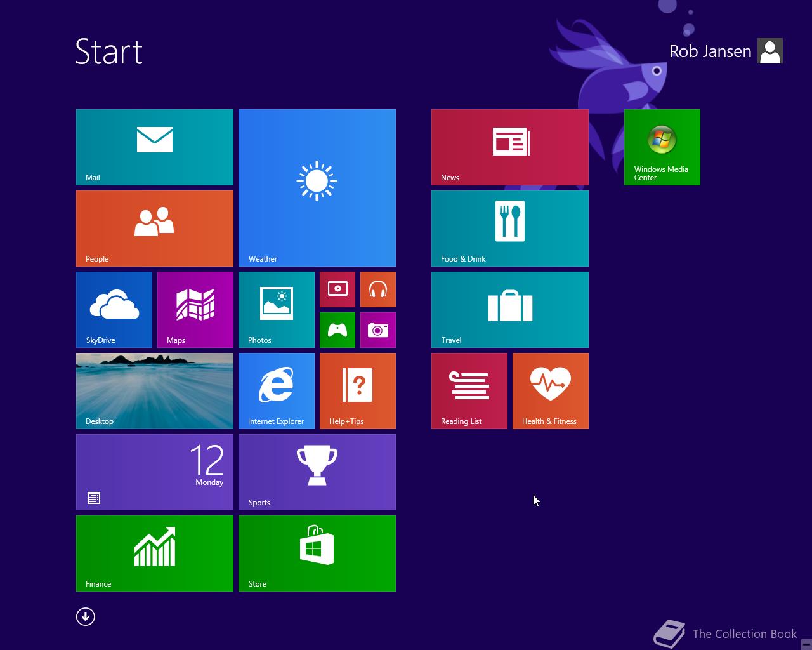Viewport: 812px width, 650px height.
Task: Launch the Health & Fitness tile
Action: click(x=551, y=391)
